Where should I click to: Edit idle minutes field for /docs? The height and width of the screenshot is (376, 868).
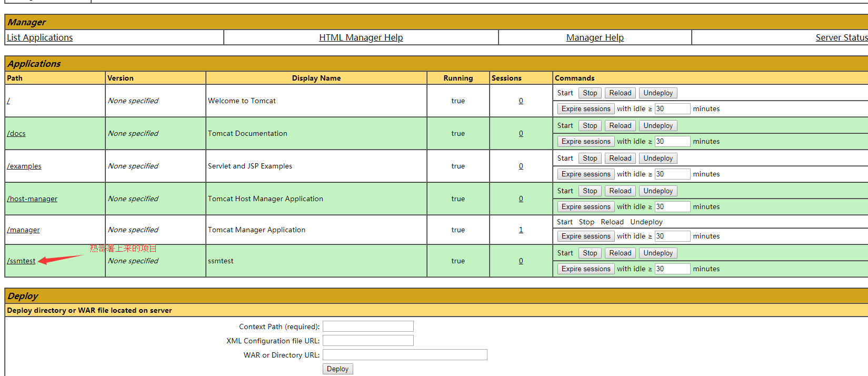(672, 141)
